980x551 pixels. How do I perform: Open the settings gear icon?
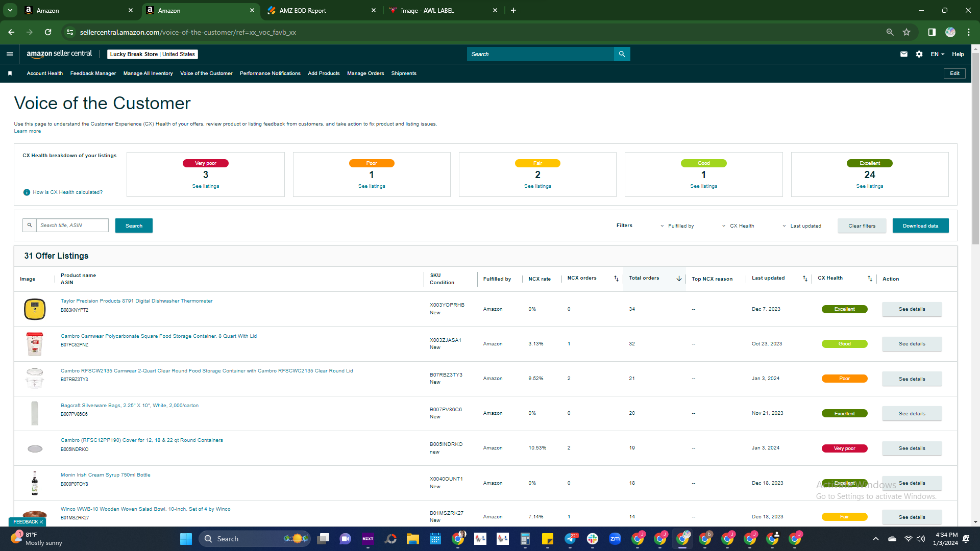[x=919, y=54]
